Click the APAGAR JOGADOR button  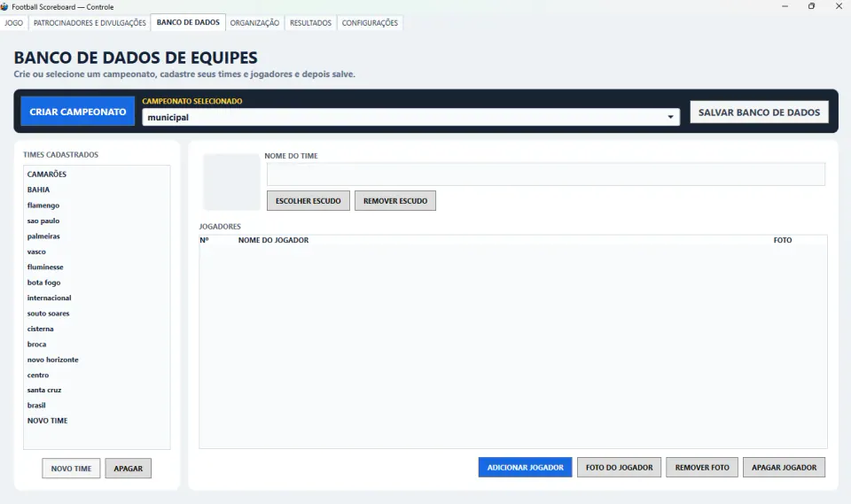[x=784, y=467]
